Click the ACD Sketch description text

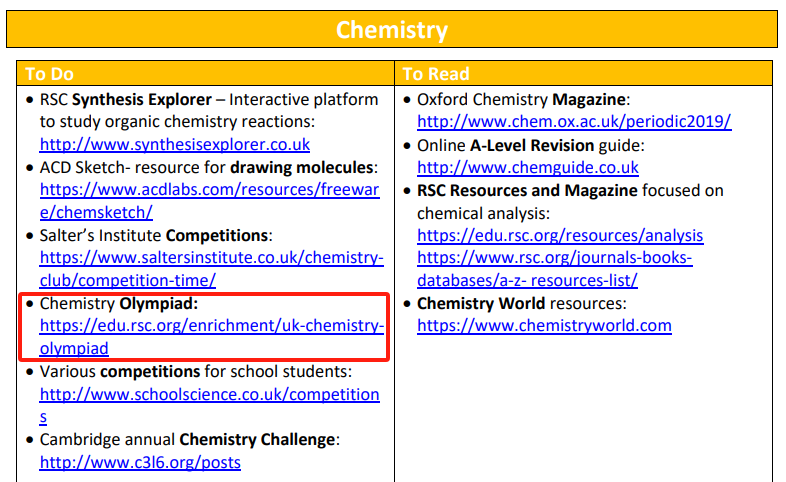coord(208,167)
